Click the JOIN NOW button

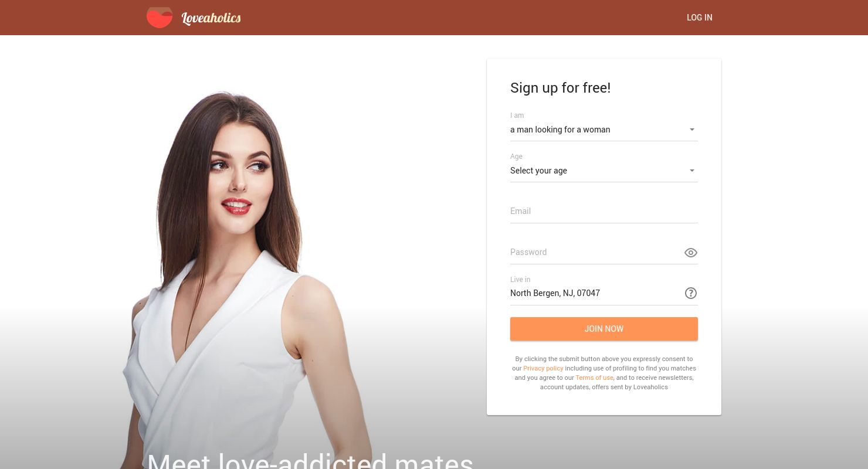pyautogui.click(x=604, y=329)
